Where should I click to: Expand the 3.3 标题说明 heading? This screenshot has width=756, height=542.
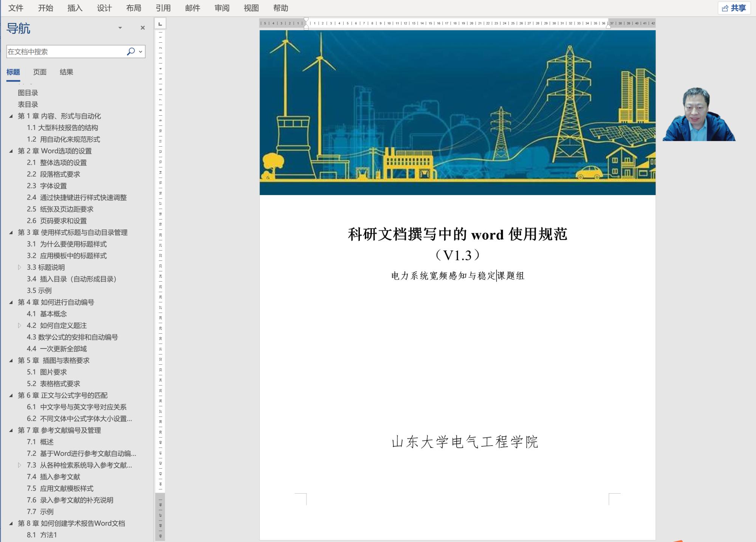coord(20,267)
